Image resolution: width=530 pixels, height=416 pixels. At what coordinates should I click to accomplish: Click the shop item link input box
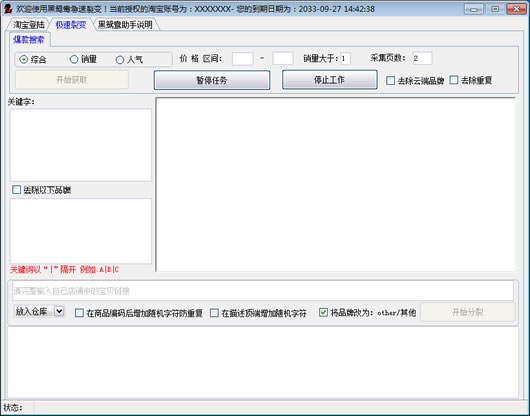(263, 291)
